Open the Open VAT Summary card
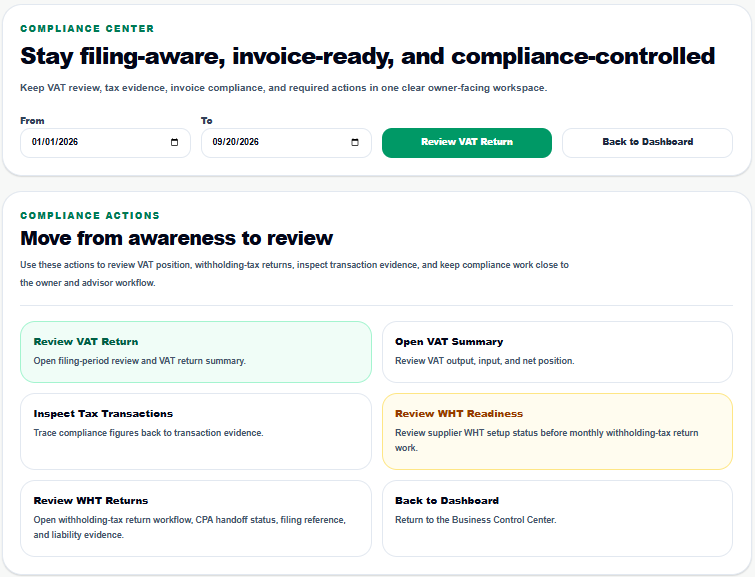The width and height of the screenshot is (755, 577). click(x=557, y=352)
